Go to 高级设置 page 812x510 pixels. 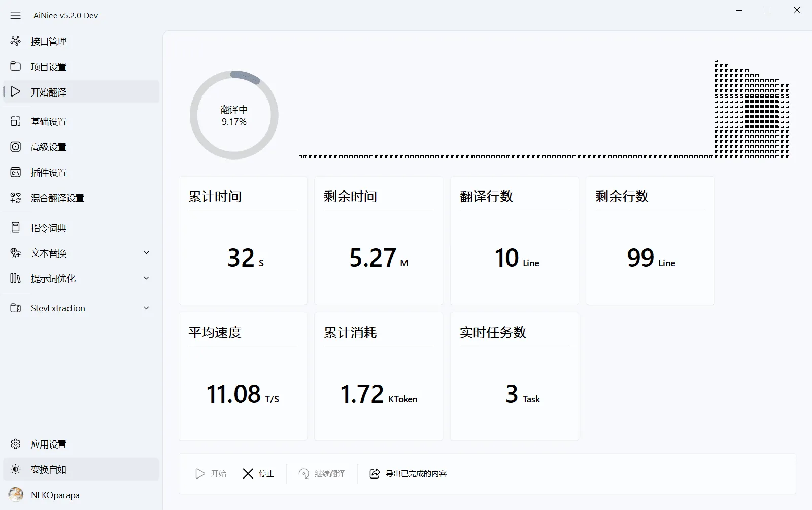(81, 147)
